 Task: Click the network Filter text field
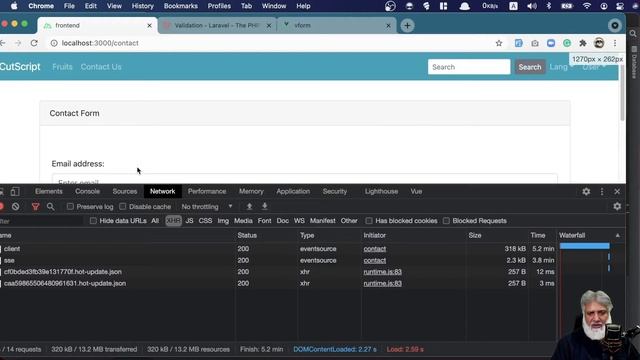click(x=41, y=221)
